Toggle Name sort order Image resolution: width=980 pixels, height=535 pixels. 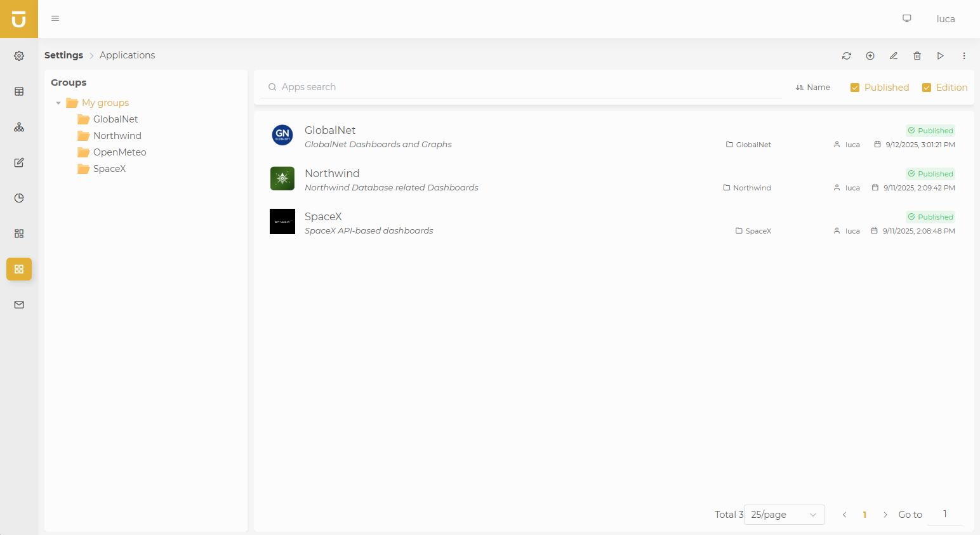[x=813, y=88]
